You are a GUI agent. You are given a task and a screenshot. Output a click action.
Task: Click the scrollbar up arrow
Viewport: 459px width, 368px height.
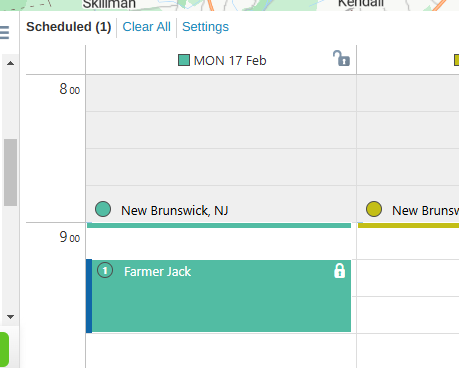10,63
